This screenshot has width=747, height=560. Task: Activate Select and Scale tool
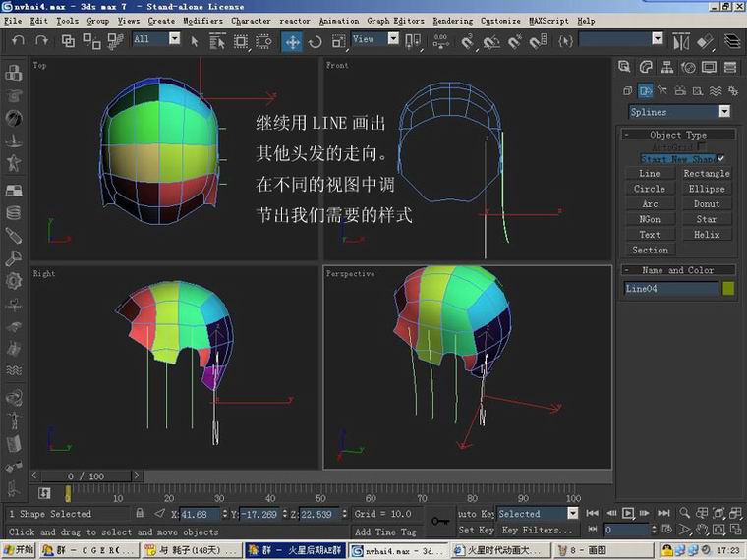(338, 42)
